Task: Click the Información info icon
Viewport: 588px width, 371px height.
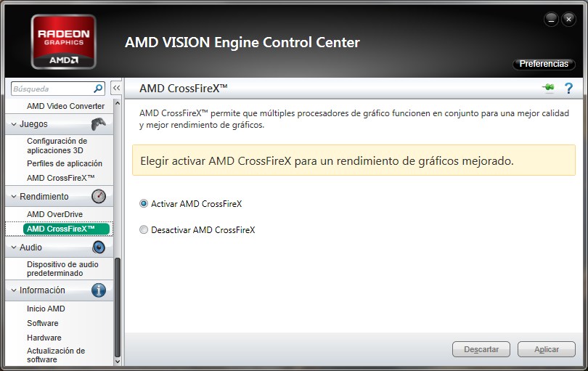Action: [x=99, y=290]
